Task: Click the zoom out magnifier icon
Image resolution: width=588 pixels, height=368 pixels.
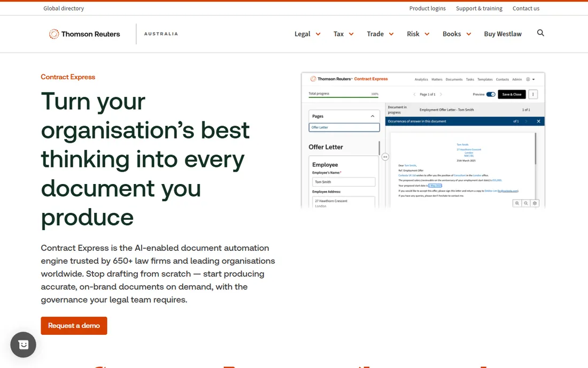Action: click(526, 203)
